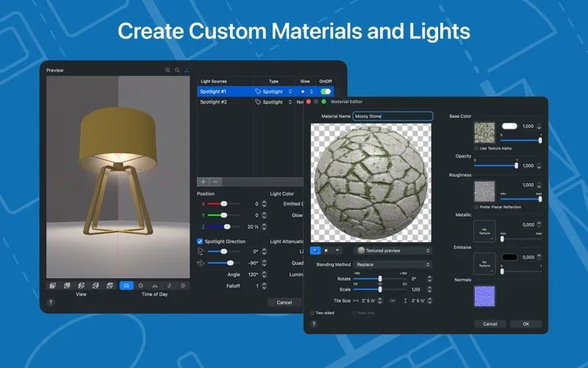Click the tile width icon
This screenshot has width=588, height=368.
tap(356, 301)
